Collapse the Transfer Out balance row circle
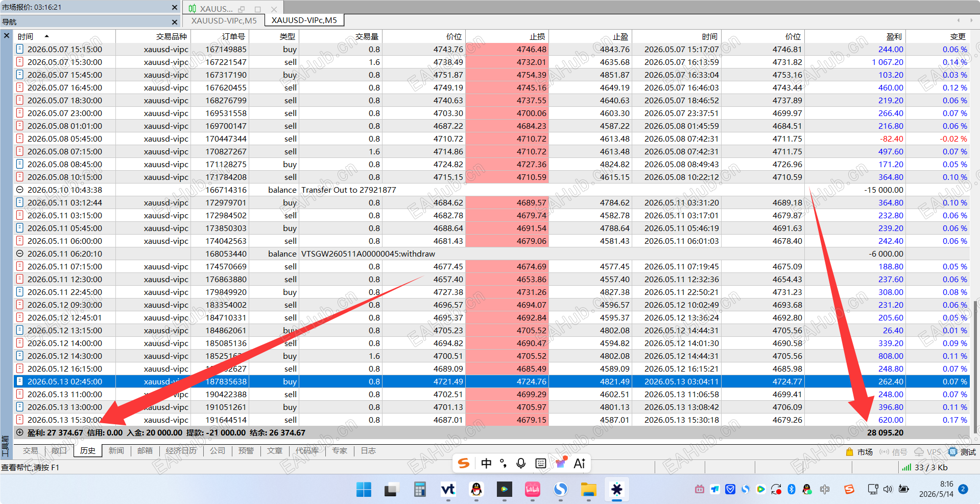 coord(20,190)
